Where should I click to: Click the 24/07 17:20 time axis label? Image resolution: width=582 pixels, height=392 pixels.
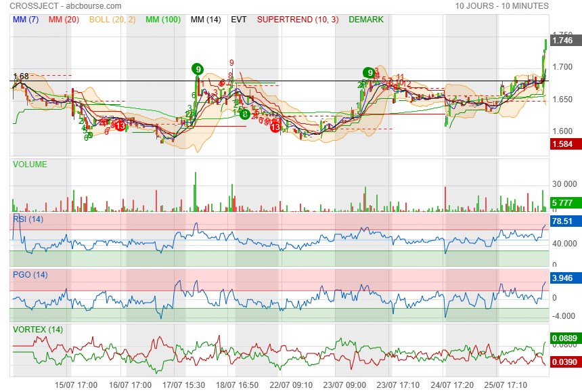click(x=452, y=385)
